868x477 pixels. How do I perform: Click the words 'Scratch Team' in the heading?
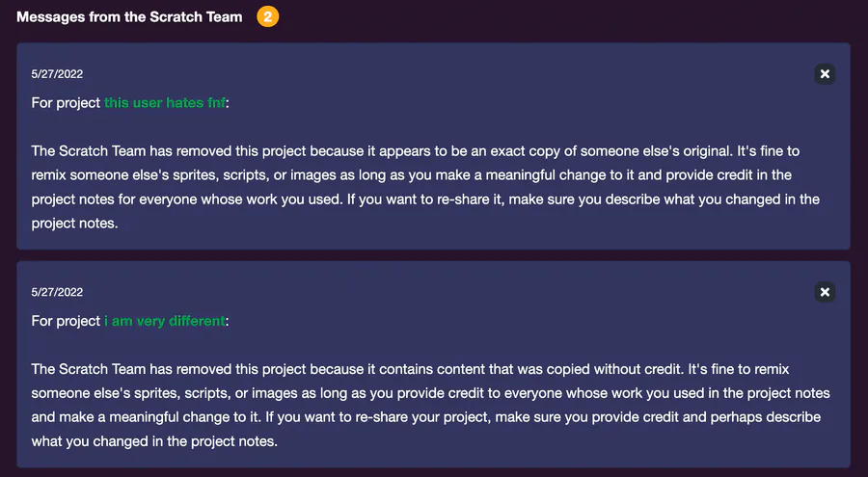[196, 17]
